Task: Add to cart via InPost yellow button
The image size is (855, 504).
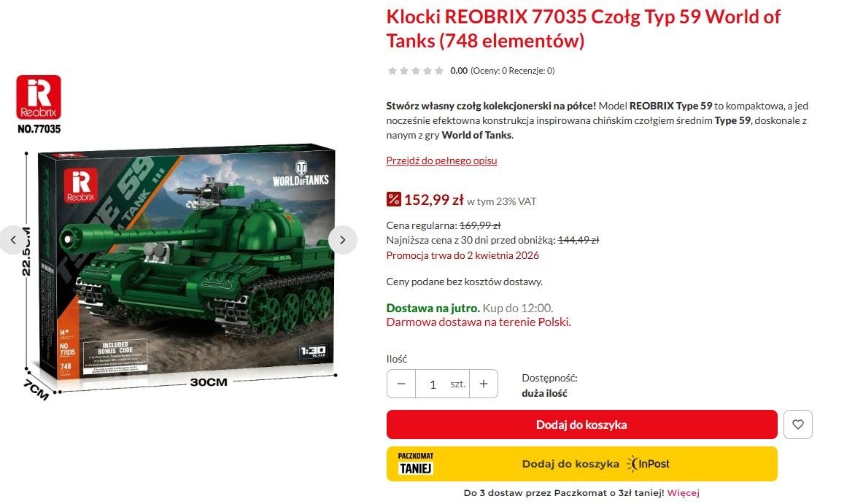Action: pos(582,464)
